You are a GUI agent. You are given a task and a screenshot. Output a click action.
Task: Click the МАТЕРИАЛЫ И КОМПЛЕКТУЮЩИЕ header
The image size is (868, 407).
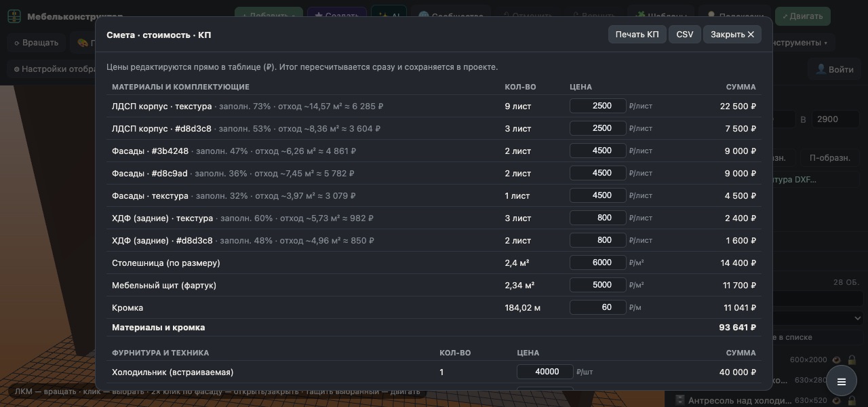pyautogui.click(x=180, y=87)
